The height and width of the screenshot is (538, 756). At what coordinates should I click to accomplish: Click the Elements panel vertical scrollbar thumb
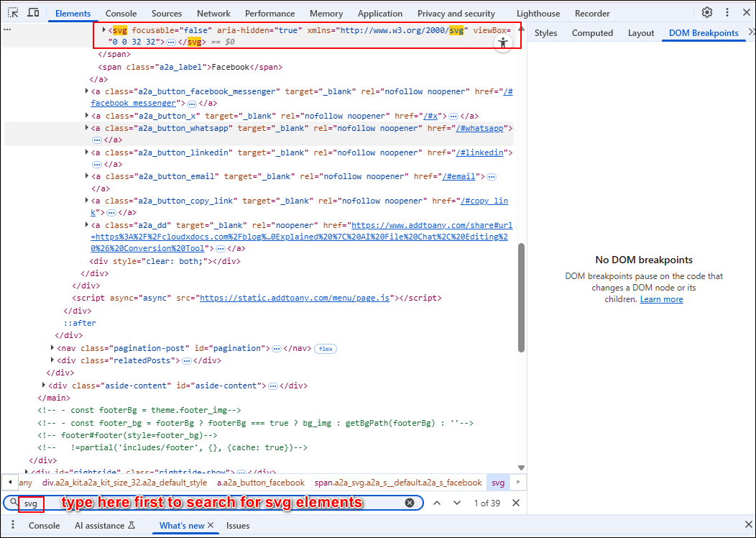point(521,298)
